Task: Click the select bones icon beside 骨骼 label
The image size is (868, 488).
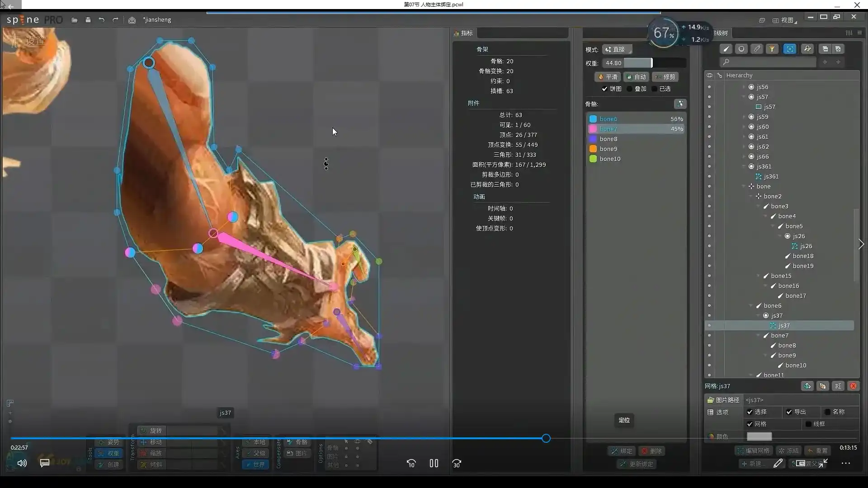Action: [x=680, y=104]
